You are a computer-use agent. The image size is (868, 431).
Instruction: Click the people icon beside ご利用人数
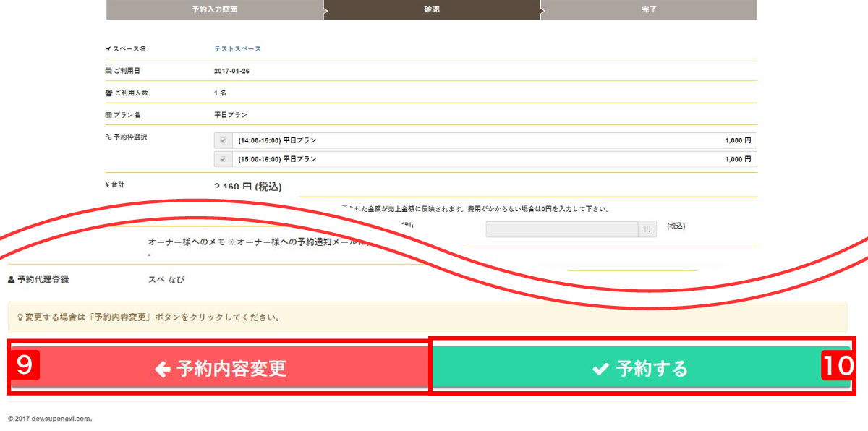coord(109,93)
